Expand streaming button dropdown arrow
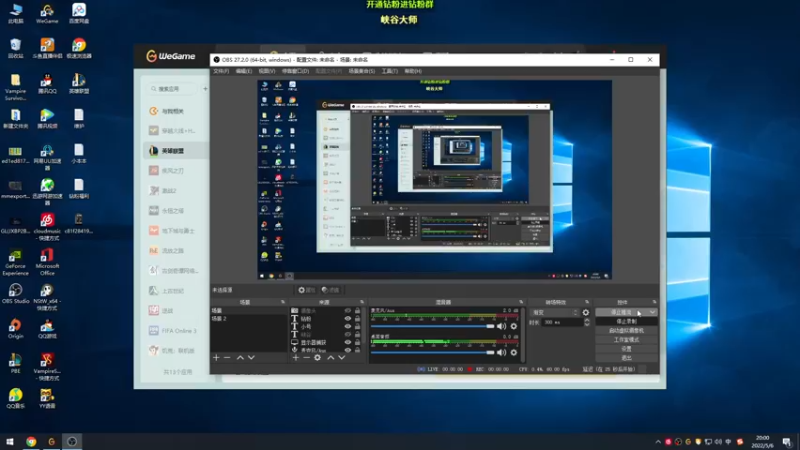Viewport: 800px width, 450px height. click(x=652, y=312)
